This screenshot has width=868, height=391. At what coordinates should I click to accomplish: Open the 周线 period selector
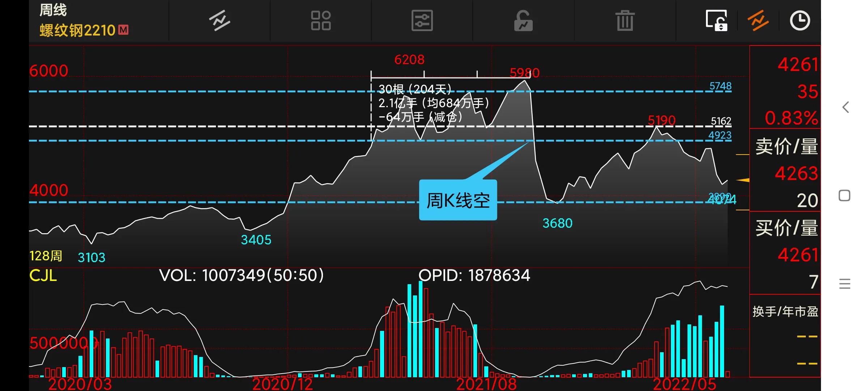(52, 10)
